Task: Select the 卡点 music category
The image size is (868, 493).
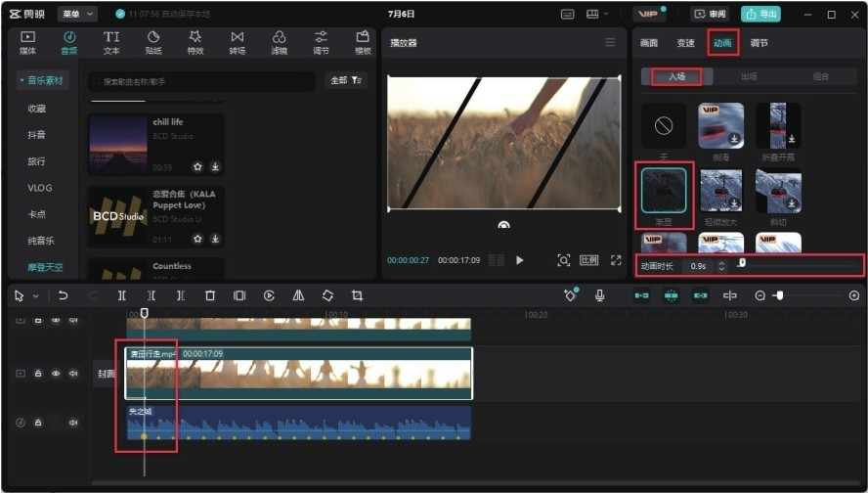Action: (x=36, y=214)
